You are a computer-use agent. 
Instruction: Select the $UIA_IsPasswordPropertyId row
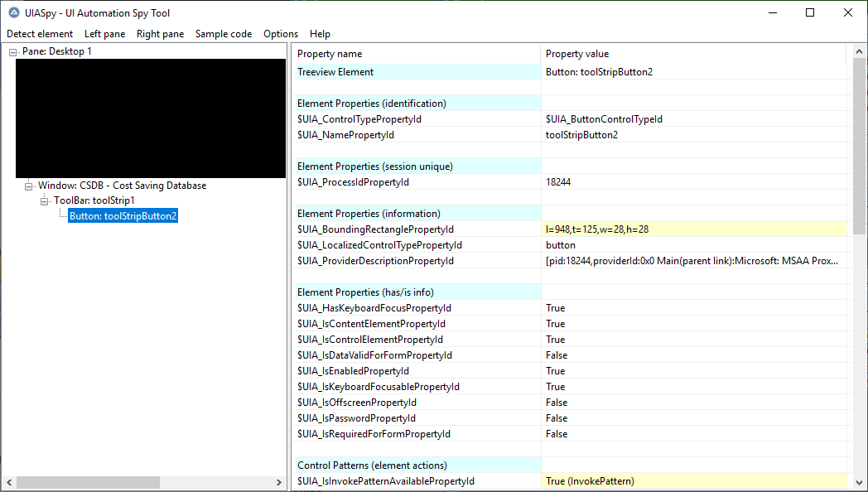click(570, 418)
